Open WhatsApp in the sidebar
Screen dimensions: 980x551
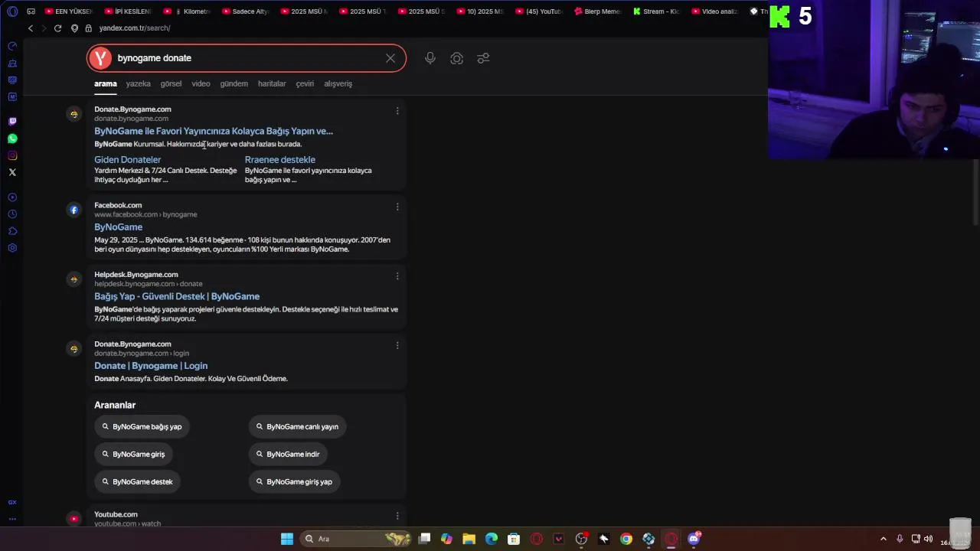coord(12,139)
